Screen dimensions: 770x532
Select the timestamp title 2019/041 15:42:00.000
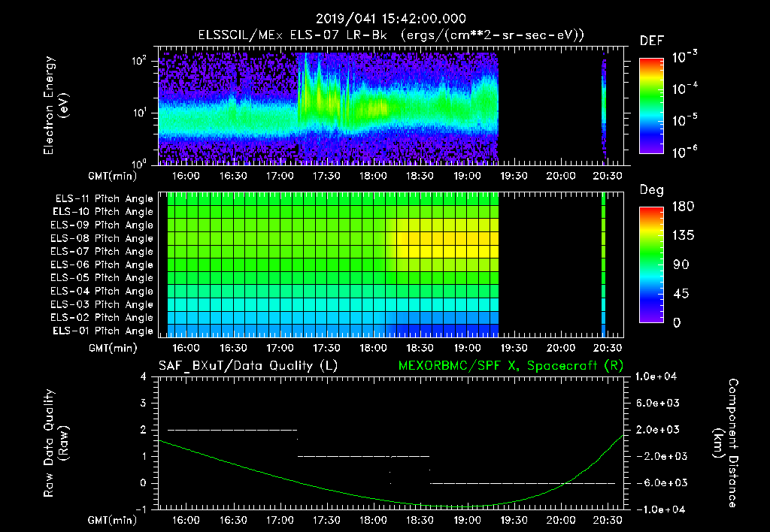click(390, 19)
